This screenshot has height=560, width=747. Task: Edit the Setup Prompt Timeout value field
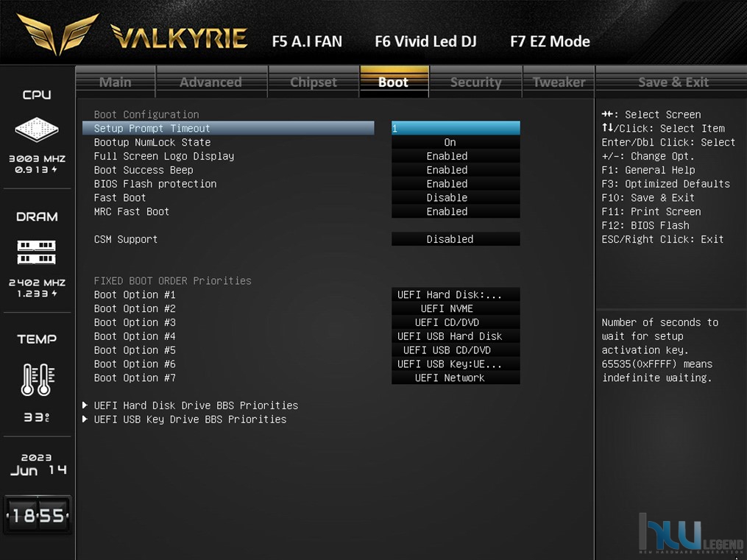(456, 128)
